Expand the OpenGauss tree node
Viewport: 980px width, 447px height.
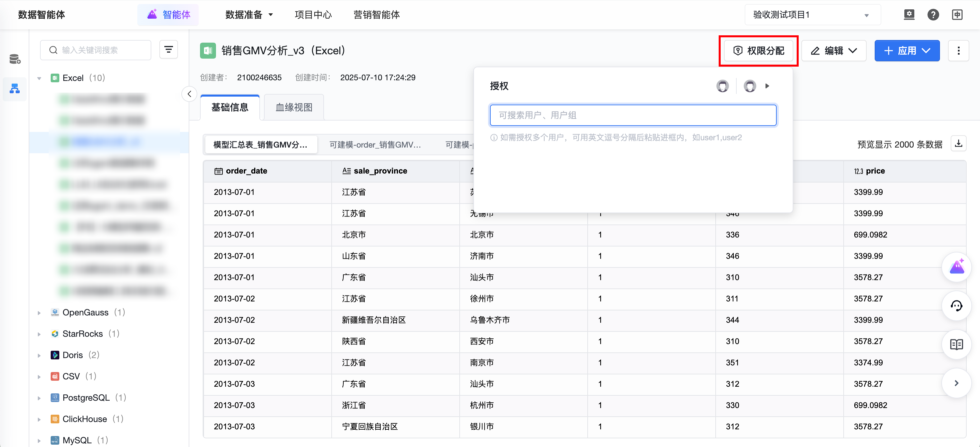point(39,312)
